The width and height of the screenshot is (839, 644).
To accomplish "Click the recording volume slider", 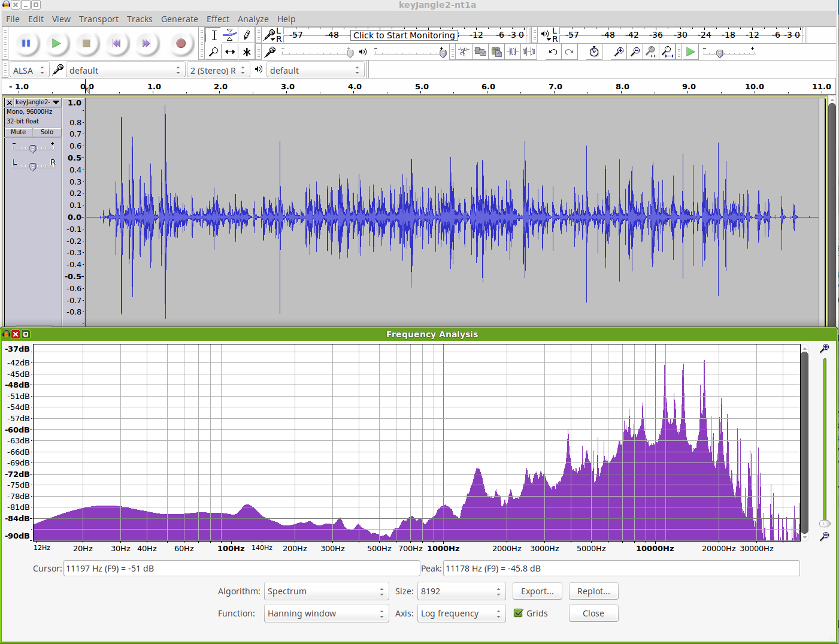I will (x=317, y=53).
